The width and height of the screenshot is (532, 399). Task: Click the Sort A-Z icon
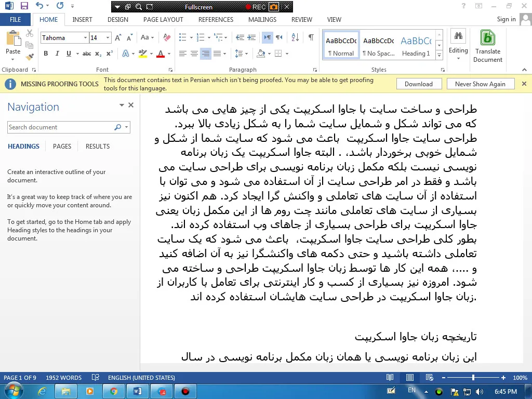pos(296,37)
